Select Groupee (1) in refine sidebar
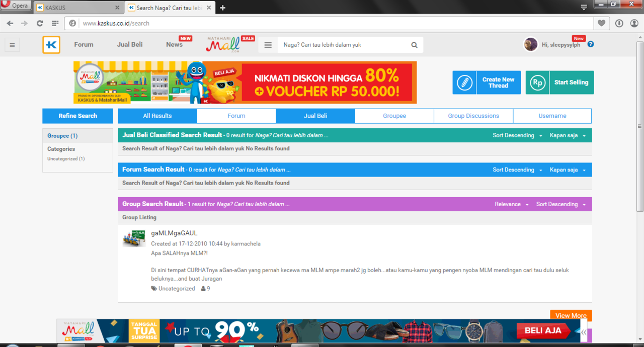Screen dimensions: 644x347 [x=62, y=136]
